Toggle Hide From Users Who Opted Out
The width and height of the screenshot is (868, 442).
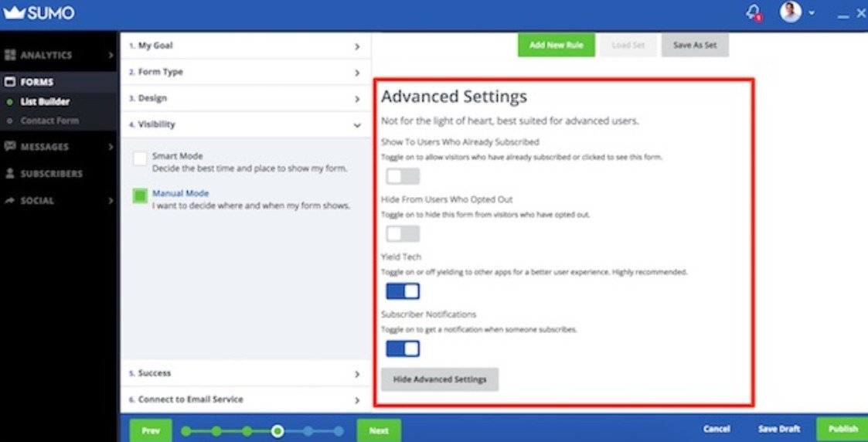(403, 234)
